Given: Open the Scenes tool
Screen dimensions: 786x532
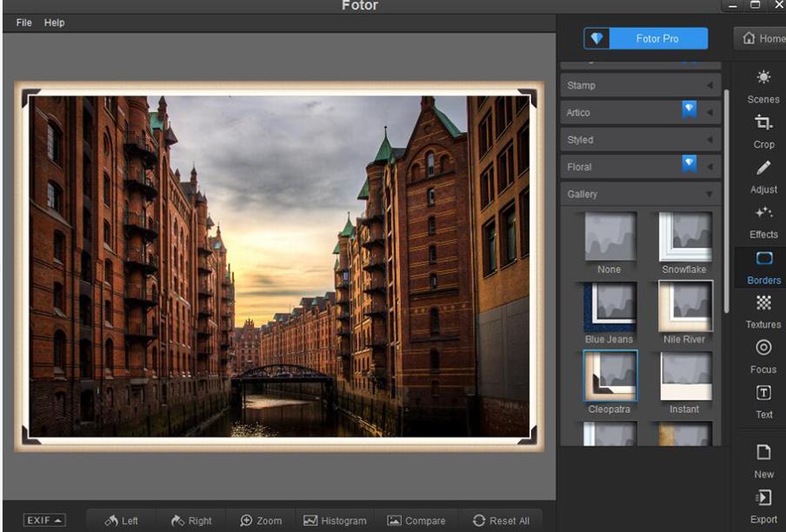Looking at the screenshot, I should point(763,87).
